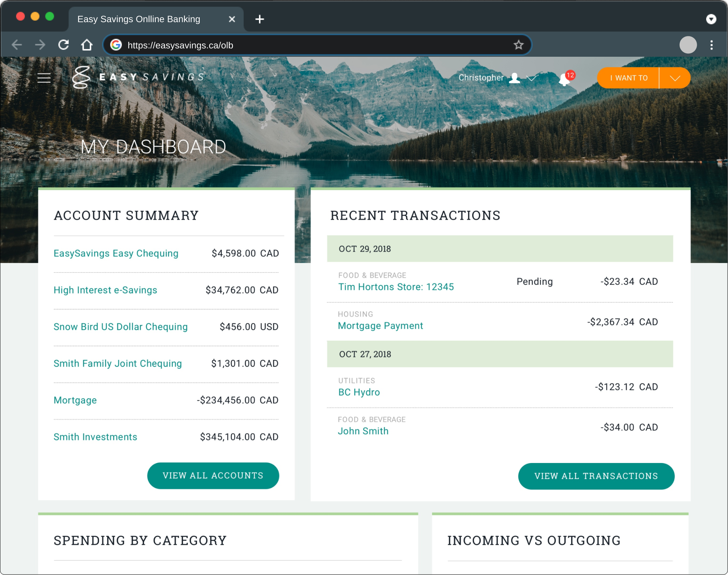
Task: Reload the page with the refresh icon
Action: [64, 44]
